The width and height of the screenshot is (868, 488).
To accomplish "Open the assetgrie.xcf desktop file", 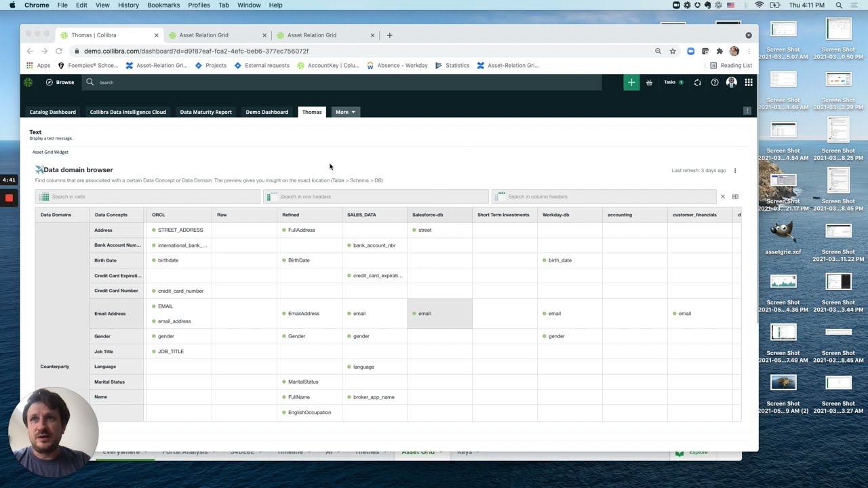I will (783, 237).
